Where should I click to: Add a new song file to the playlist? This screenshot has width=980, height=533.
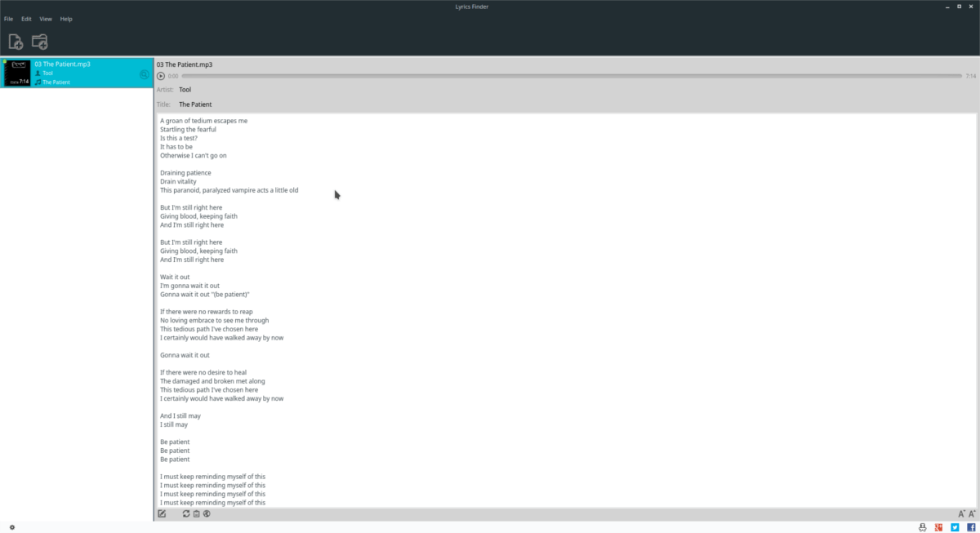pyautogui.click(x=16, y=41)
